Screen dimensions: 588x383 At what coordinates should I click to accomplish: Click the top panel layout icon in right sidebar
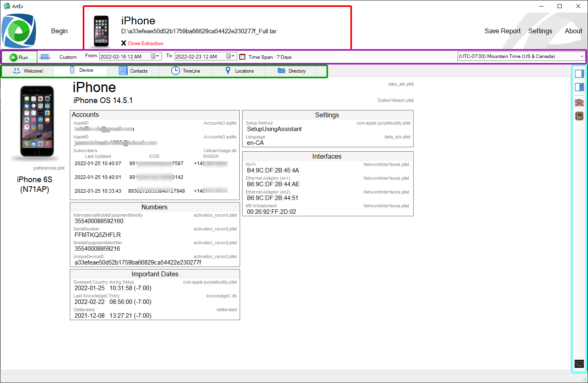pyautogui.click(x=579, y=73)
